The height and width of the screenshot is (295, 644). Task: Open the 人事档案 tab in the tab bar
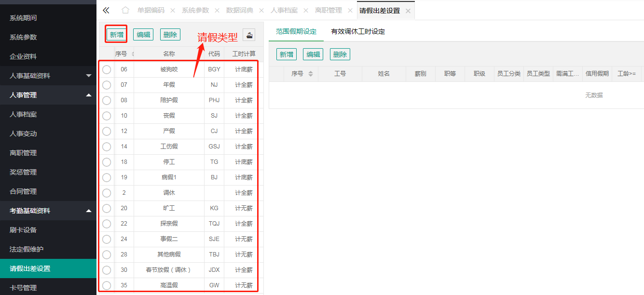click(x=284, y=10)
